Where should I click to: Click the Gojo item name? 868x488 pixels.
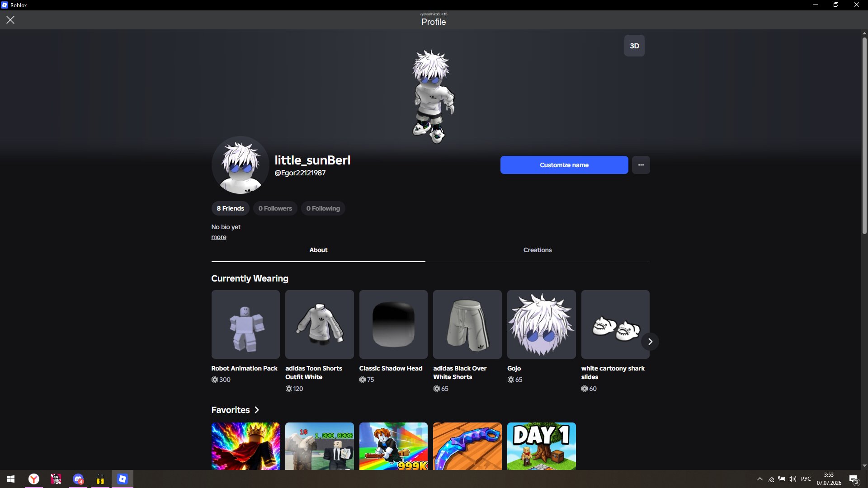[x=514, y=368]
